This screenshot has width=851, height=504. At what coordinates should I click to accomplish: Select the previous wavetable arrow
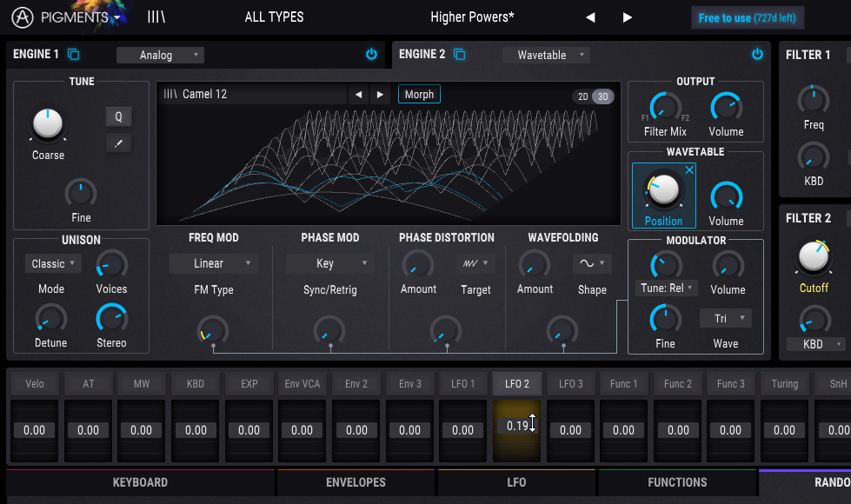pos(358,95)
